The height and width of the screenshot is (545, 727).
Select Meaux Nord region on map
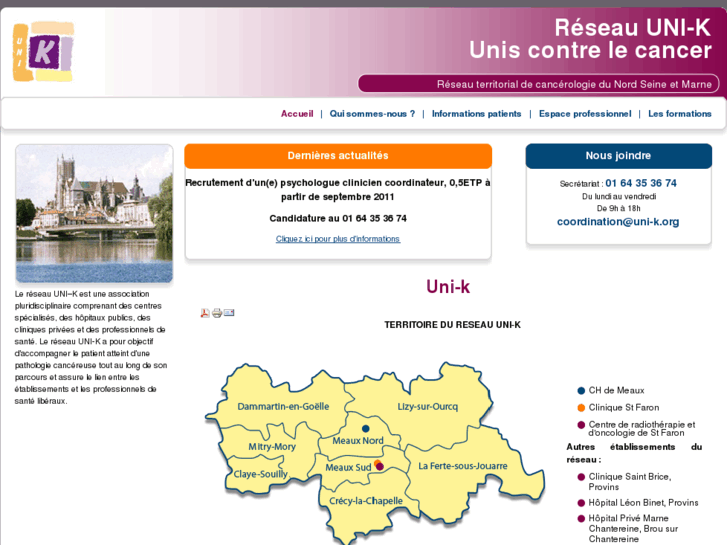tap(358, 441)
